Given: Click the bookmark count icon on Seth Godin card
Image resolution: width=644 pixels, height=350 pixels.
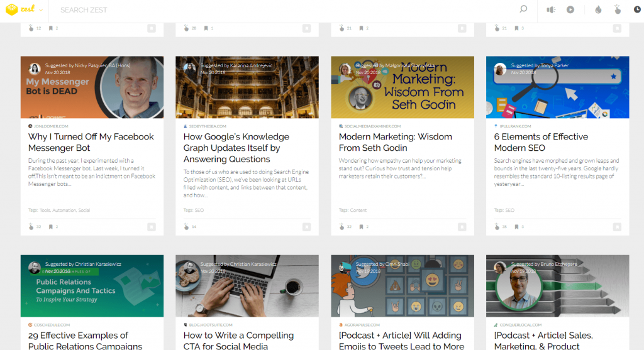Looking at the screenshot, I should coord(362,226).
